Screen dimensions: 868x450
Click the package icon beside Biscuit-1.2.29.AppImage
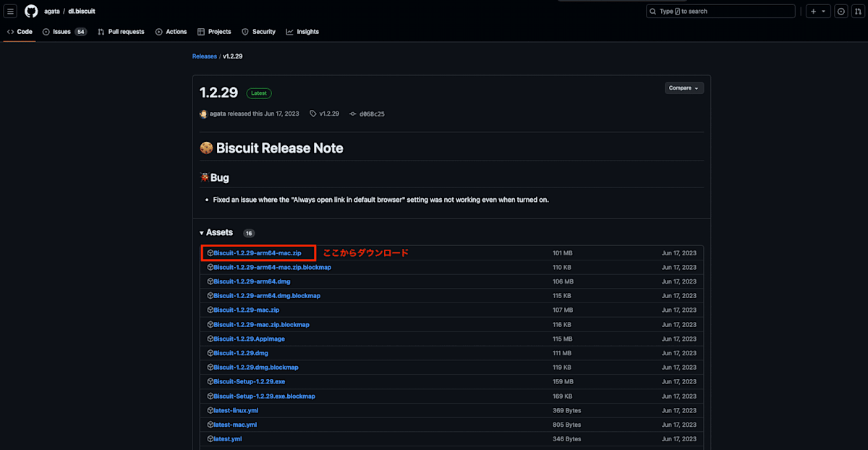pos(210,339)
